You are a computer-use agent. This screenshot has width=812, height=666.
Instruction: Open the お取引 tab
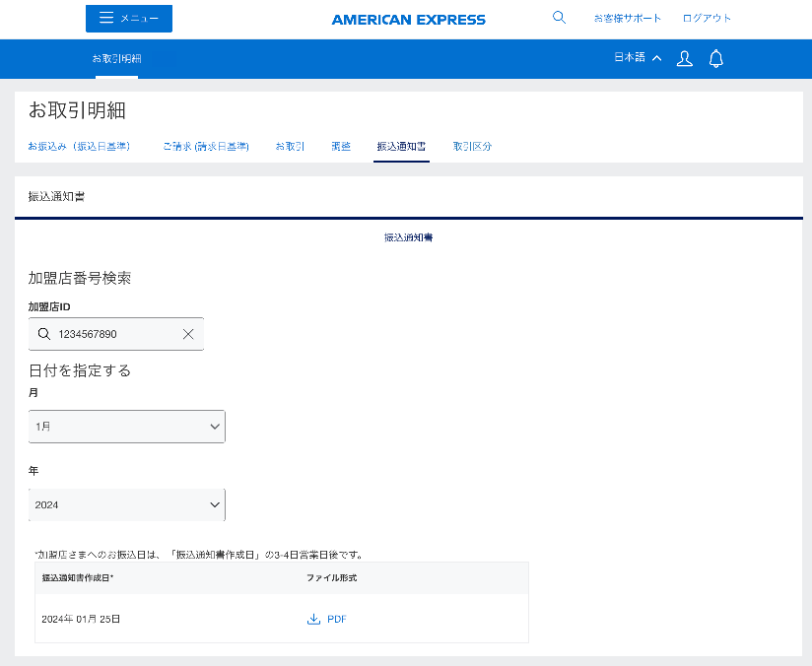tap(291, 144)
